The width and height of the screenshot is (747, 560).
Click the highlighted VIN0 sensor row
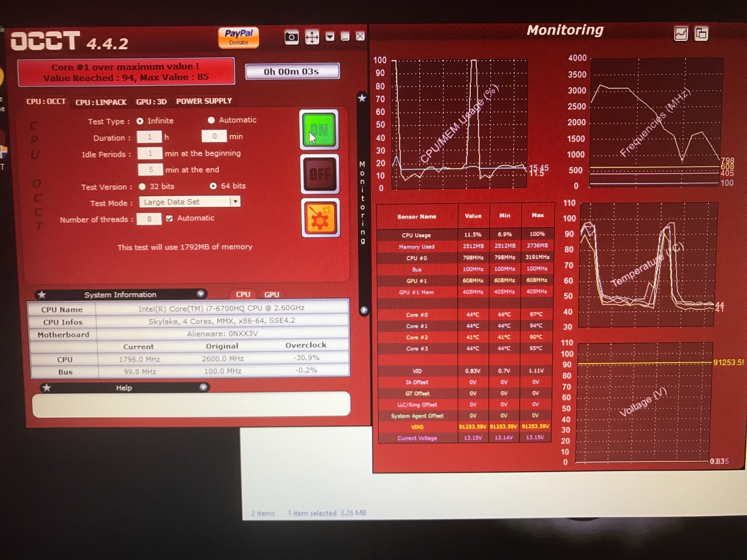click(x=465, y=427)
